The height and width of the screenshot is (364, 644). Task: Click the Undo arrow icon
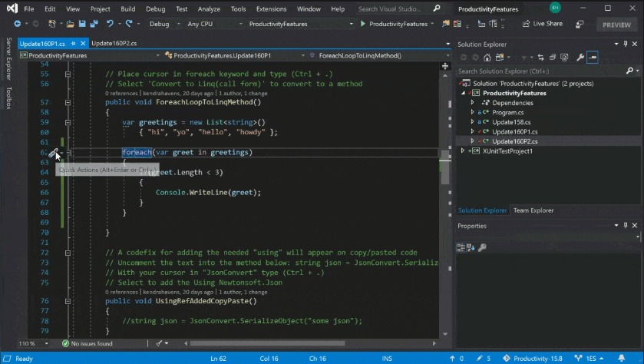pos(110,24)
